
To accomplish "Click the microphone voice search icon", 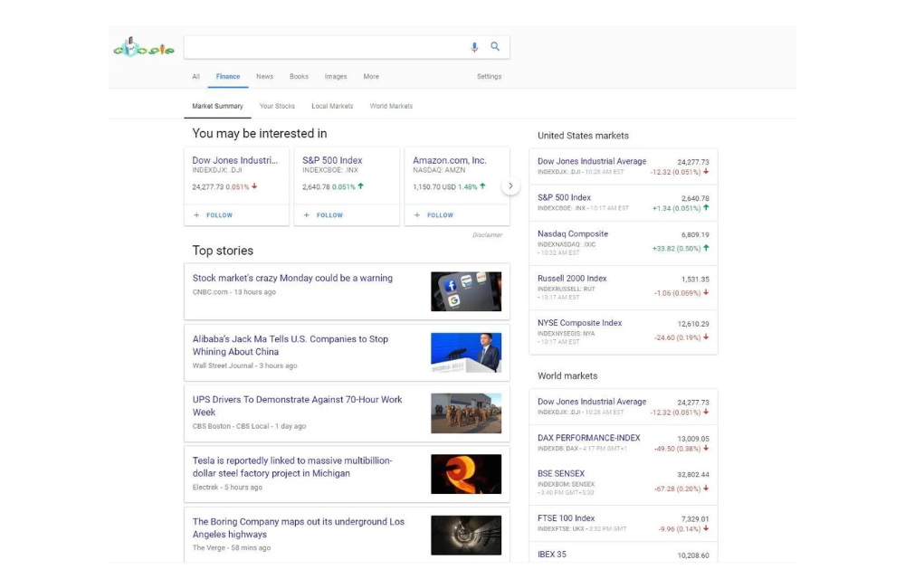I will 474,47.
